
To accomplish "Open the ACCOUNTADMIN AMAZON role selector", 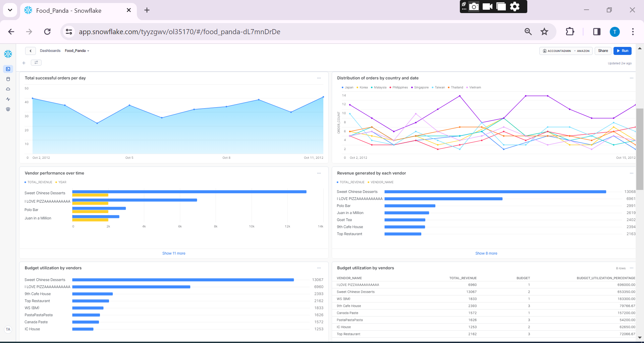I will point(566,51).
